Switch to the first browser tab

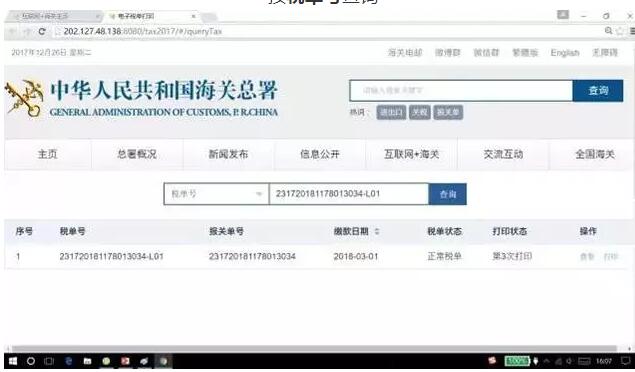(x=56, y=16)
